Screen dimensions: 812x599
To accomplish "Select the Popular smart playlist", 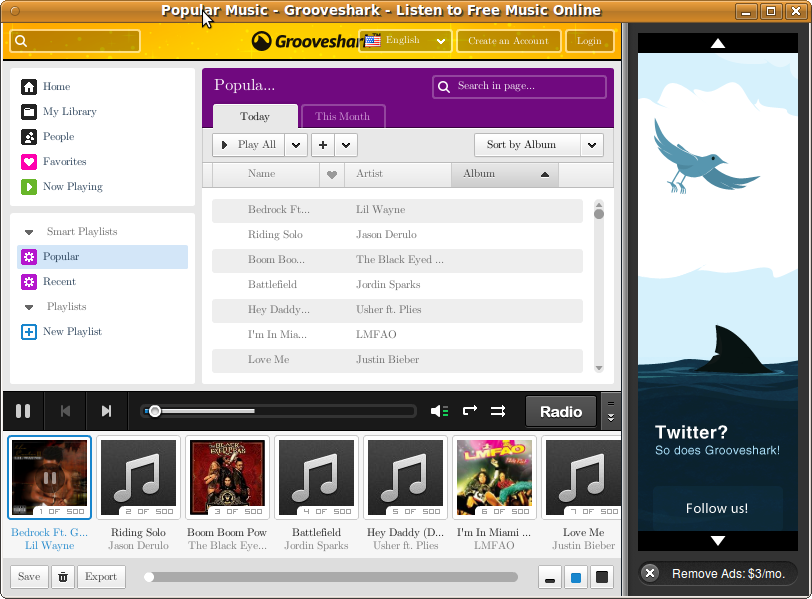I will [103, 257].
